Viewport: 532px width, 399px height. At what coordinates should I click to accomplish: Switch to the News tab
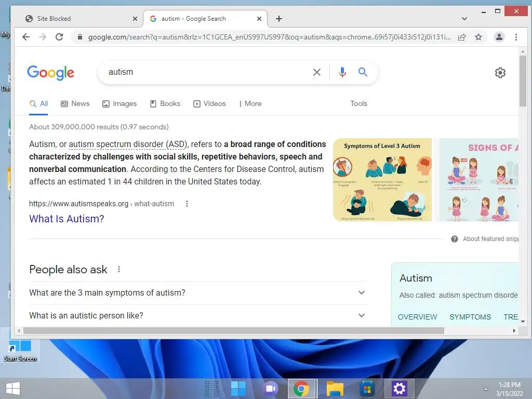click(x=75, y=104)
